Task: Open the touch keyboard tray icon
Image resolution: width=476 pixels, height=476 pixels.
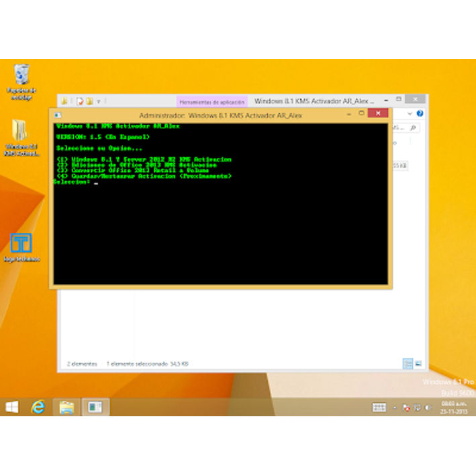Action: tap(379, 408)
